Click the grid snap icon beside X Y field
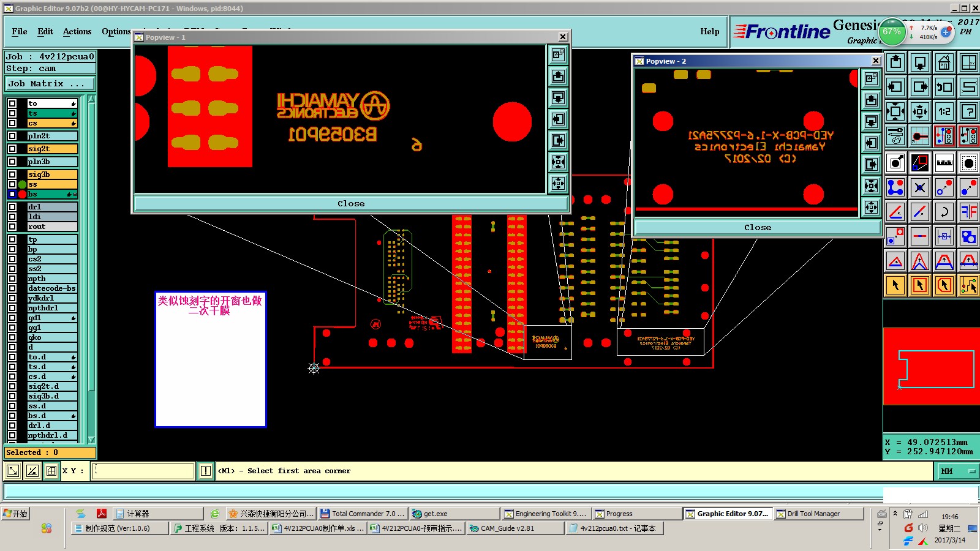Image resolution: width=980 pixels, height=551 pixels. pyautogui.click(x=51, y=471)
